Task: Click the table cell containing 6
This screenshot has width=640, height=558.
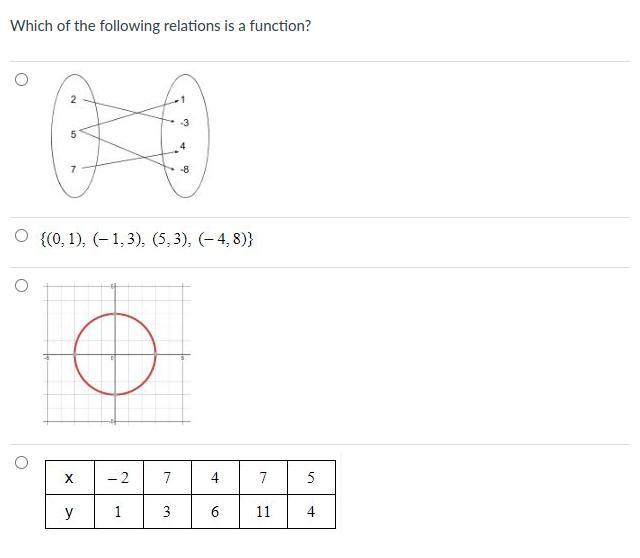Action: (215, 512)
